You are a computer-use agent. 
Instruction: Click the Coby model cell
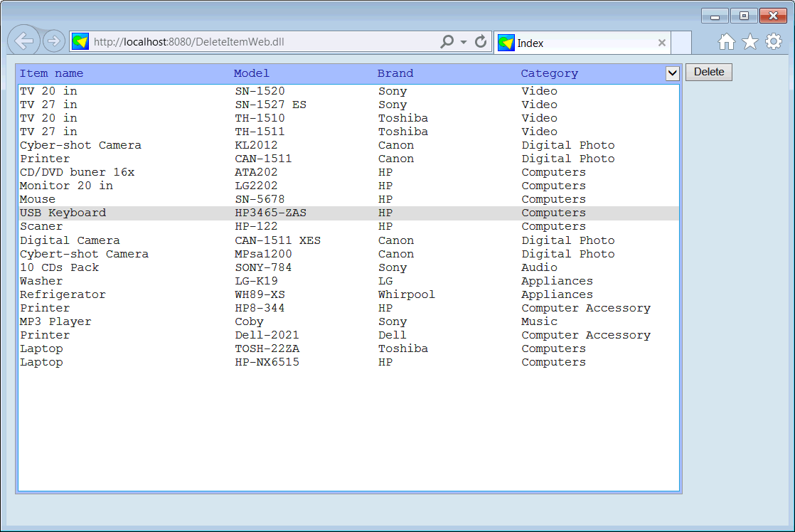coord(249,321)
